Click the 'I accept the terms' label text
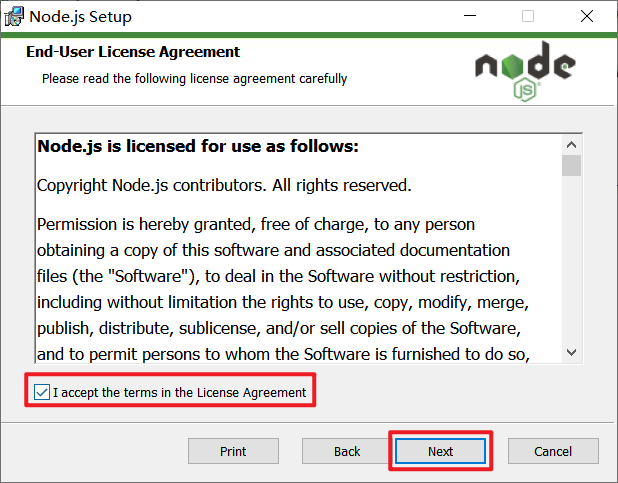Screen dimensions: 618x483 point(179,393)
